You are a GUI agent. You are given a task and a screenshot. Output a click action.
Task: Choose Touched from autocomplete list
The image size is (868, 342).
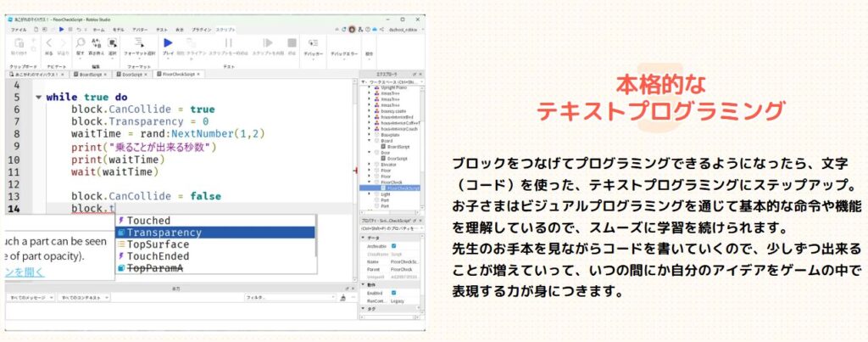tap(216, 221)
